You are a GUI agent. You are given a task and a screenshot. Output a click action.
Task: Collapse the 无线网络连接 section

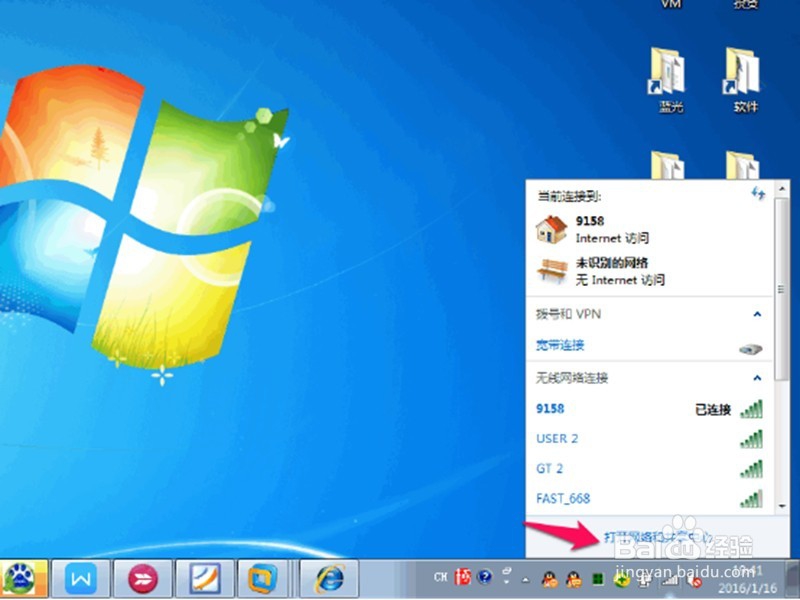tap(757, 378)
